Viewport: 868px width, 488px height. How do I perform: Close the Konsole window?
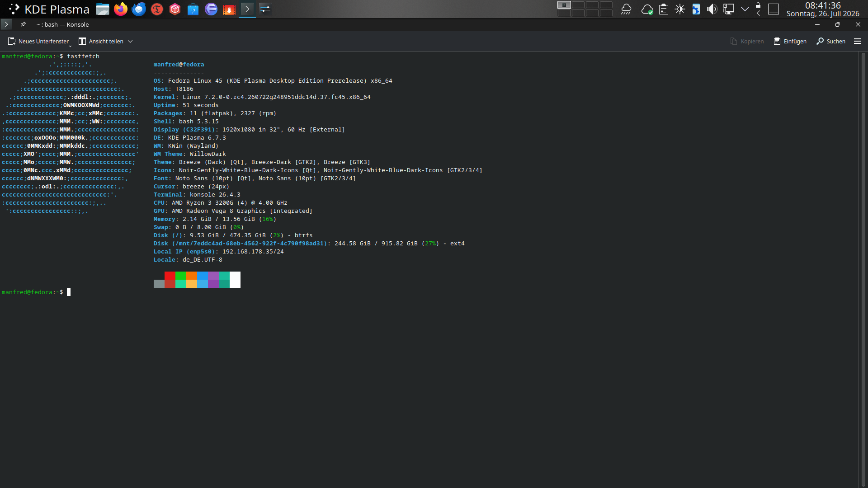(x=858, y=24)
